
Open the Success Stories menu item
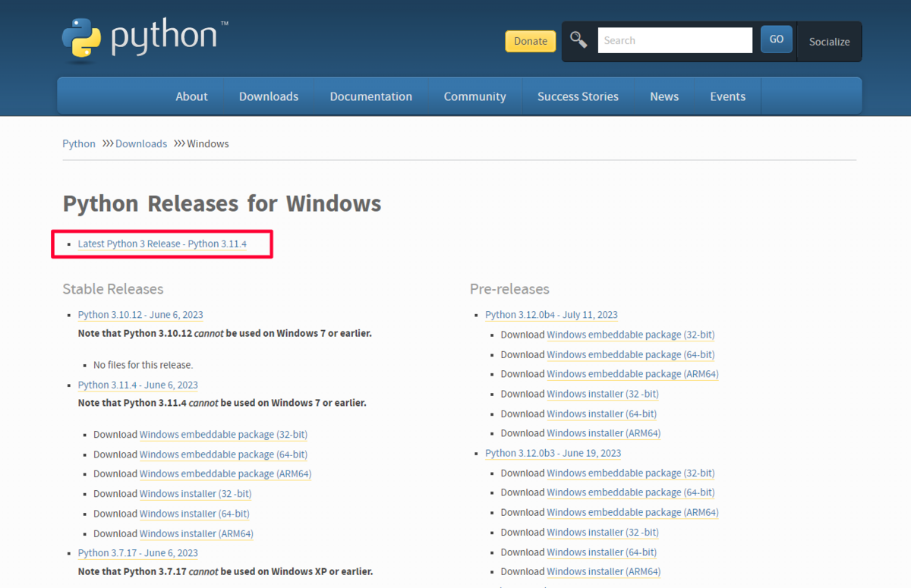click(x=578, y=96)
